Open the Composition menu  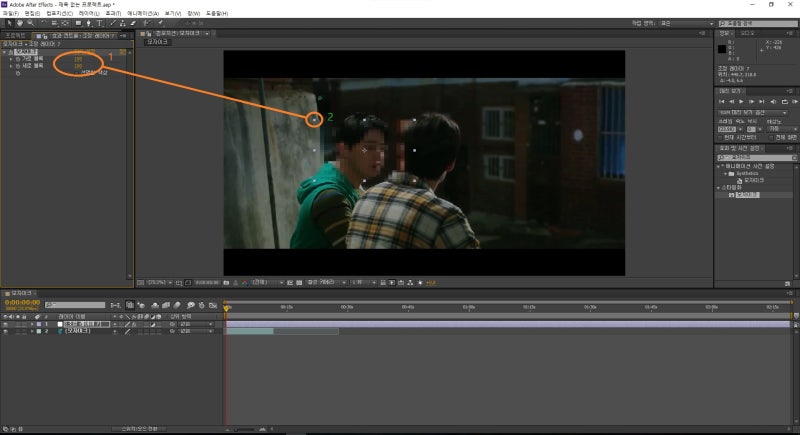[59, 13]
